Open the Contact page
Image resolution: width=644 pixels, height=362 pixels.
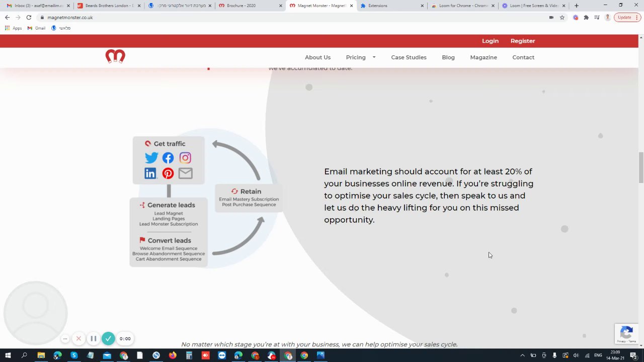click(x=523, y=57)
